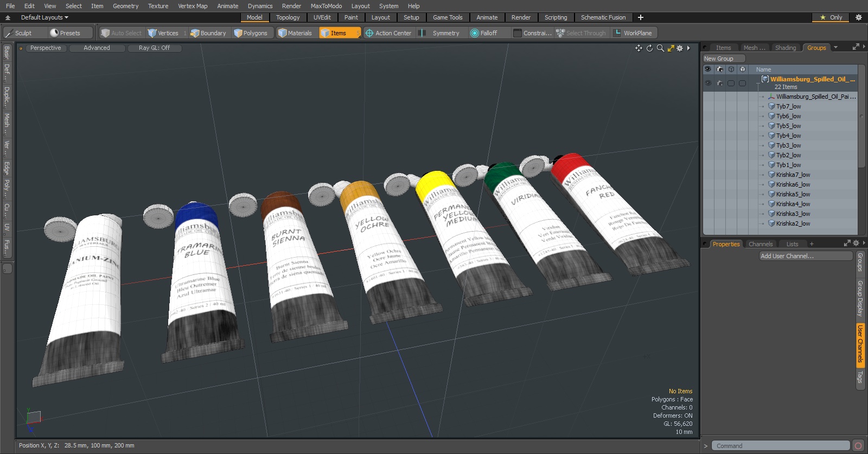
Task: Click the eye visibility column header icon
Action: 707,69
